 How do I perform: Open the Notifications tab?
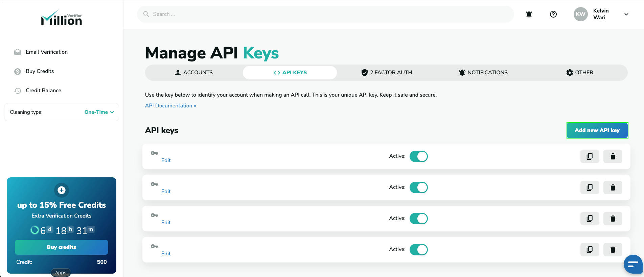pyautogui.click(x=483, y=73)
